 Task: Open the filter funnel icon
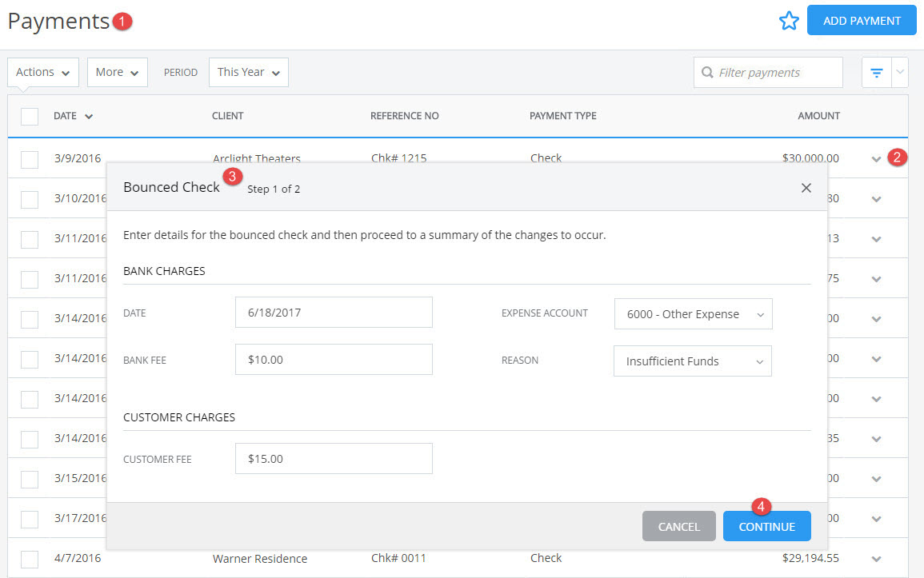tap(877, 72)
